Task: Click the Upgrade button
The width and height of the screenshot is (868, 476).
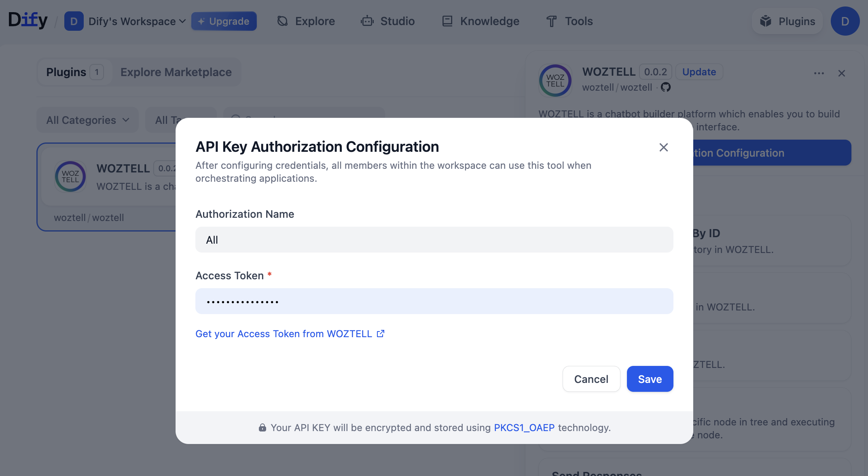Action: (224, 21)
